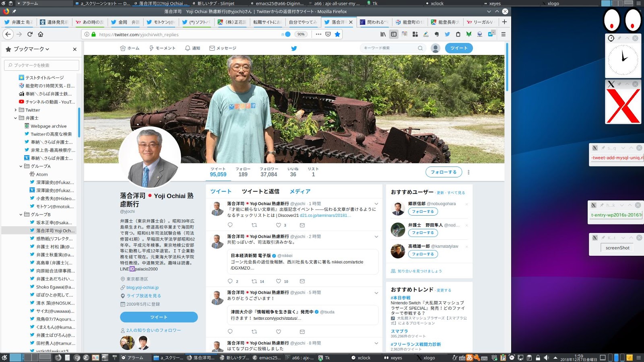Image resolution: width=644 pixels, height=362 pixels.
Task: Click the ツイート button in top navigation
Action: 459,48
